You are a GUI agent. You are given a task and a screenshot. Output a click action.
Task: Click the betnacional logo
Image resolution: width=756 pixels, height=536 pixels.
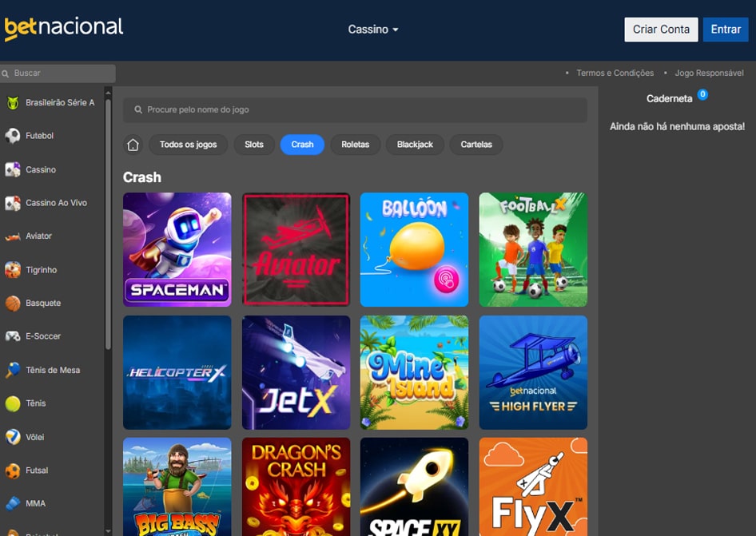tap(64, 28)
